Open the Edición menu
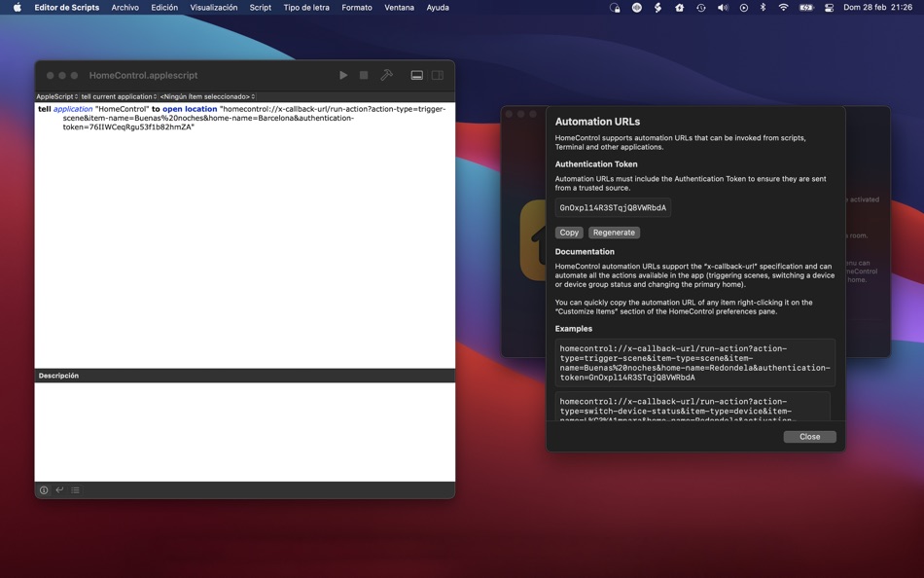This screenshot has width=924, height=578. pos(164,8)
